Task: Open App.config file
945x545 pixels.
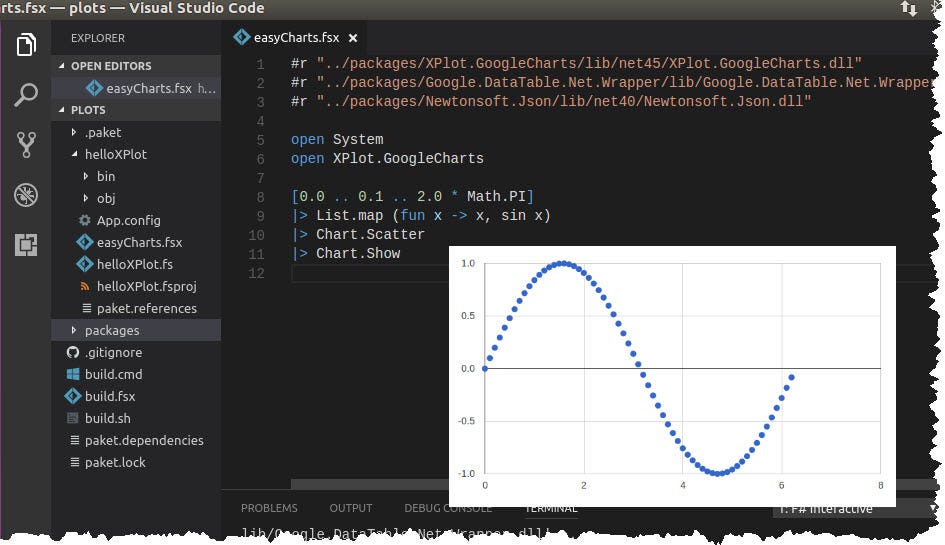Action: 129,220
